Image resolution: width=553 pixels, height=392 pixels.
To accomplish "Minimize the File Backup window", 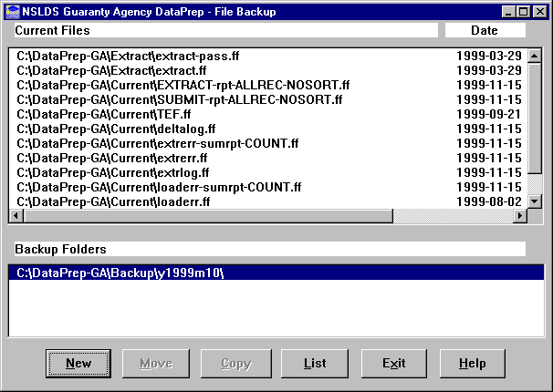I will pos(508,12).
